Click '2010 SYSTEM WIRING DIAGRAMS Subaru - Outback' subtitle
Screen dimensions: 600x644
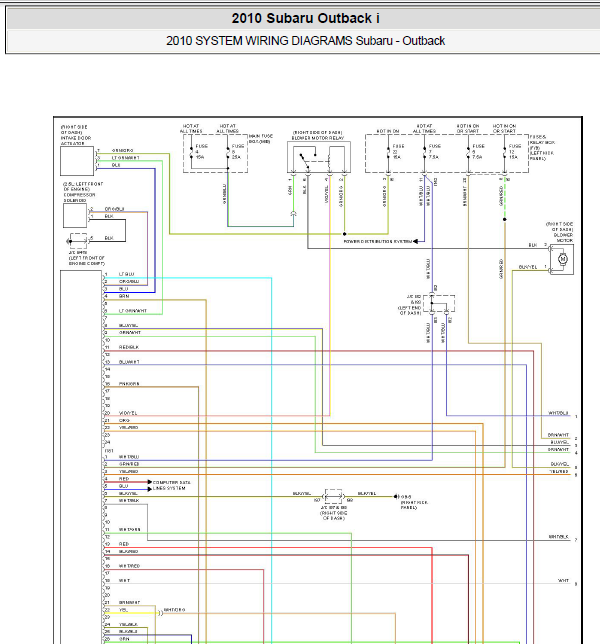(x=305, y=41)
